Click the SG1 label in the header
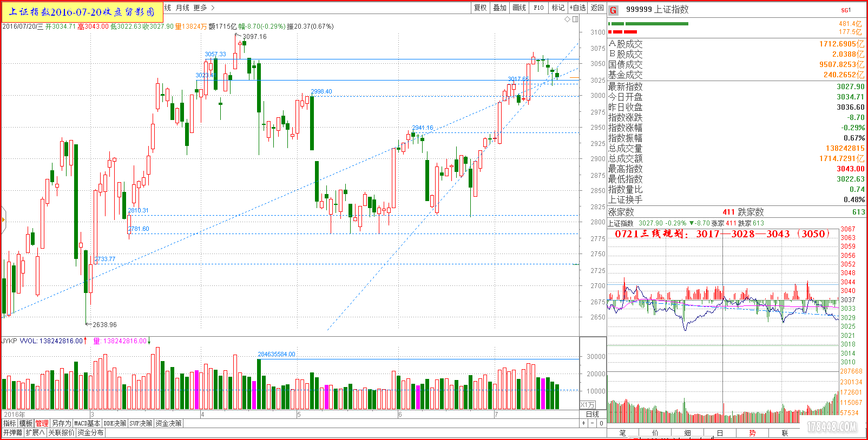Screen dimensions: 868x440 tap(845, 10)
